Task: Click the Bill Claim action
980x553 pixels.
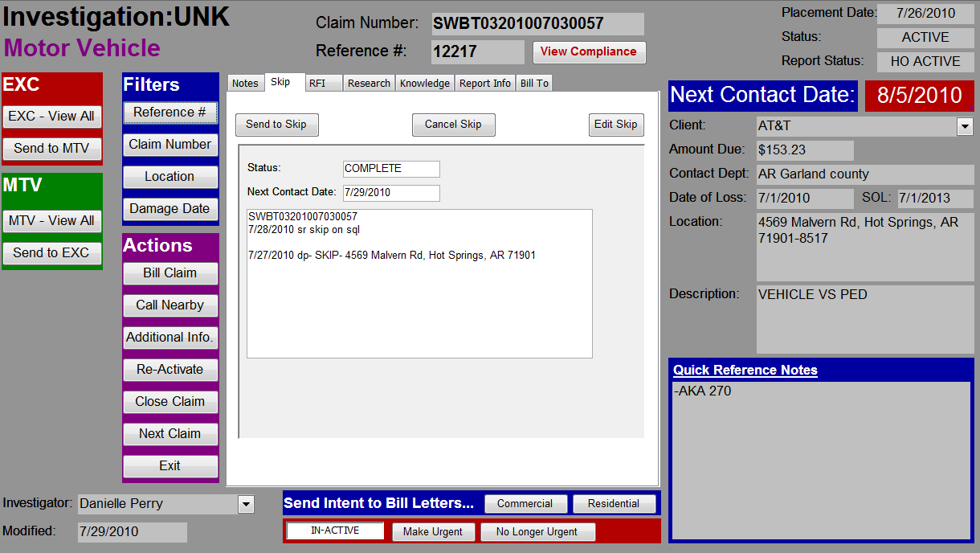Action: 170,273
